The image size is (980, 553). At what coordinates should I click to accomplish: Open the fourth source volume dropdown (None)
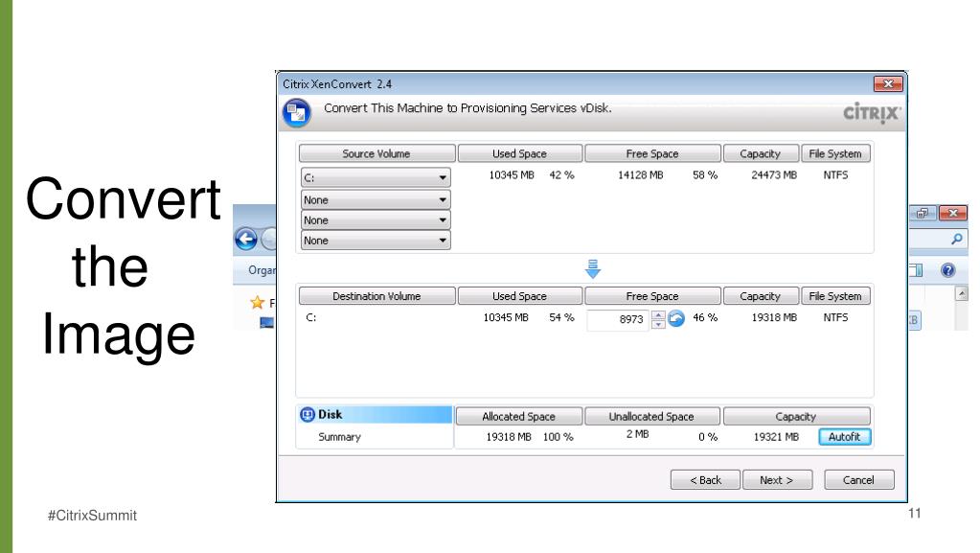(375, 241)
